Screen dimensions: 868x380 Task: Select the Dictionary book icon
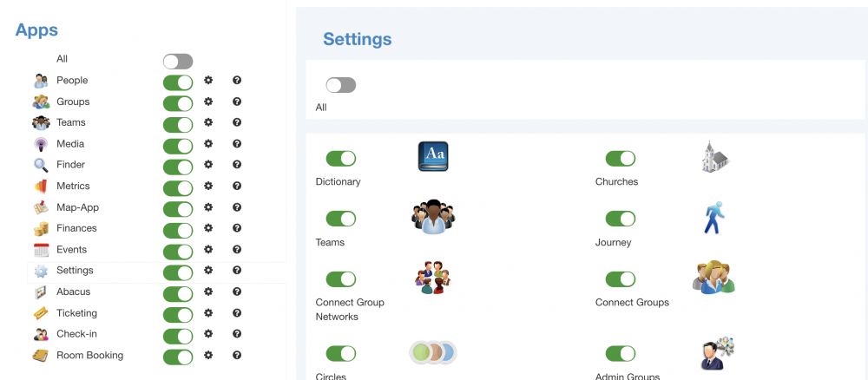click(x=433, y=156)
